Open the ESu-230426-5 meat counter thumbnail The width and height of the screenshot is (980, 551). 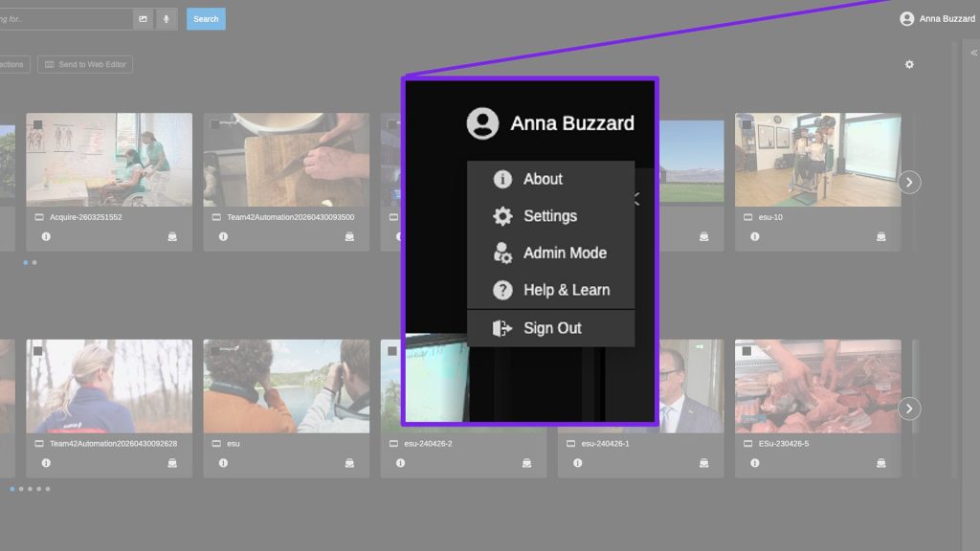click(818, 386)
